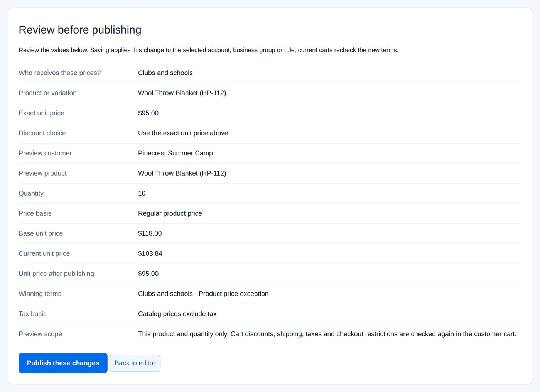Select the "Use the exact unit price above" value

point(183,133)
